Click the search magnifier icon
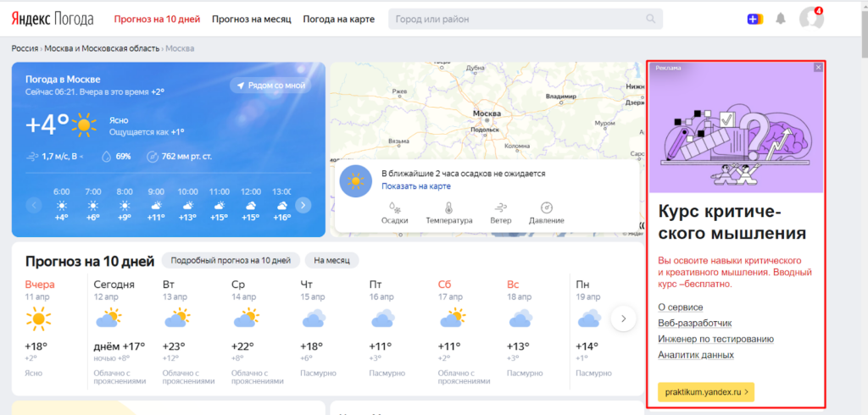The width and height of the screenshot is (868, 415). 652,19
